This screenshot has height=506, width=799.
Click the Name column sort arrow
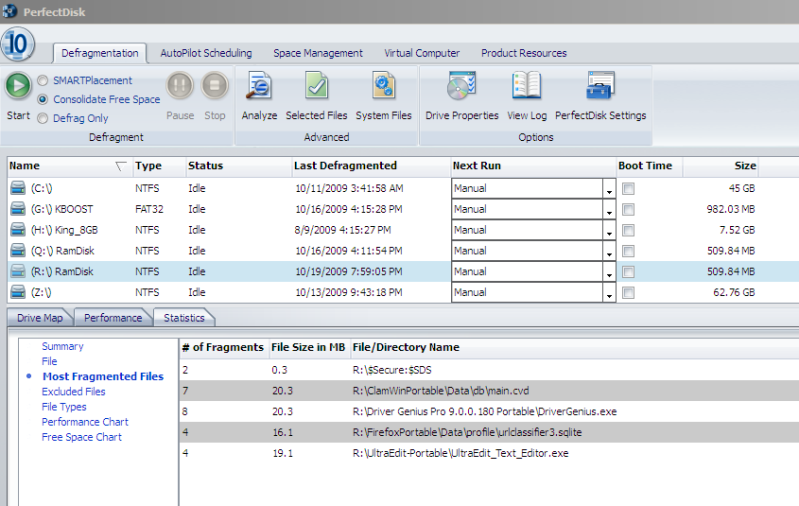pyautogui.click(x=121, y=166)
